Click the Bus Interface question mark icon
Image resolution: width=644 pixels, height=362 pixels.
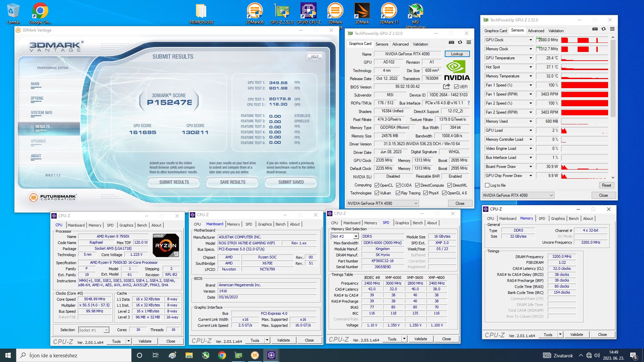[x=469, y=103]
